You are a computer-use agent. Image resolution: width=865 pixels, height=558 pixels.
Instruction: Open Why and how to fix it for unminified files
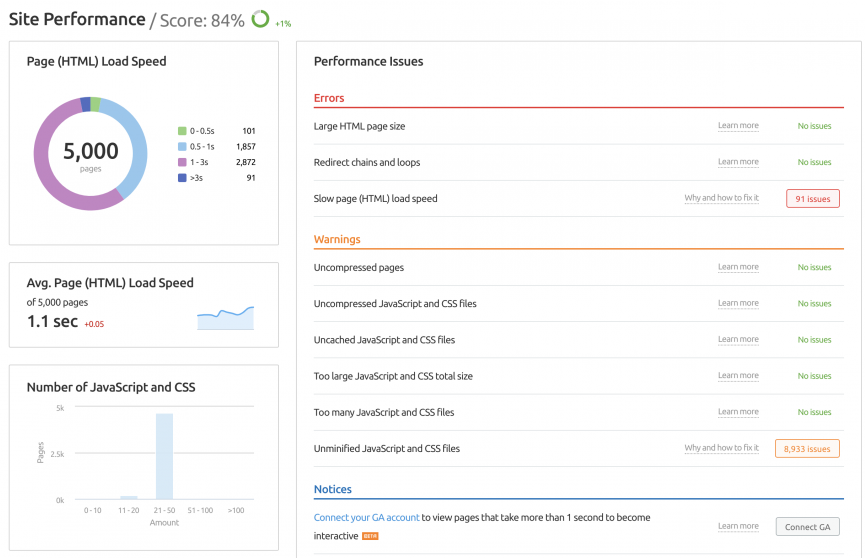(722, 448)
